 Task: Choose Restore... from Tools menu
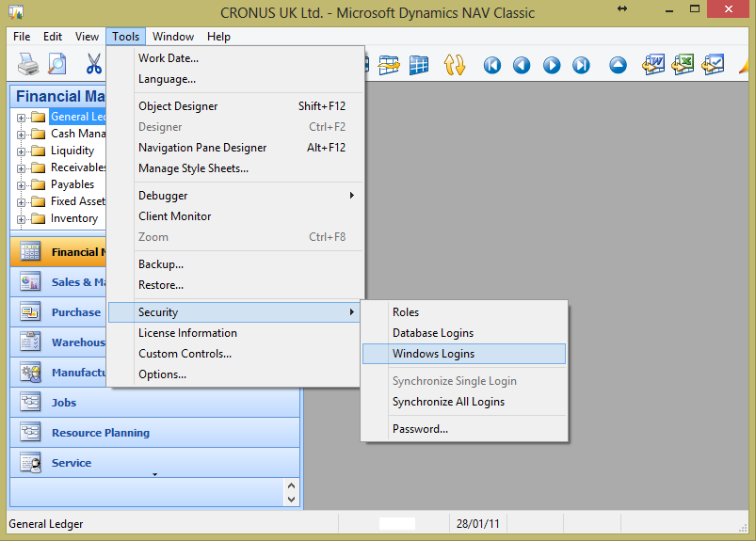point(235,285)
